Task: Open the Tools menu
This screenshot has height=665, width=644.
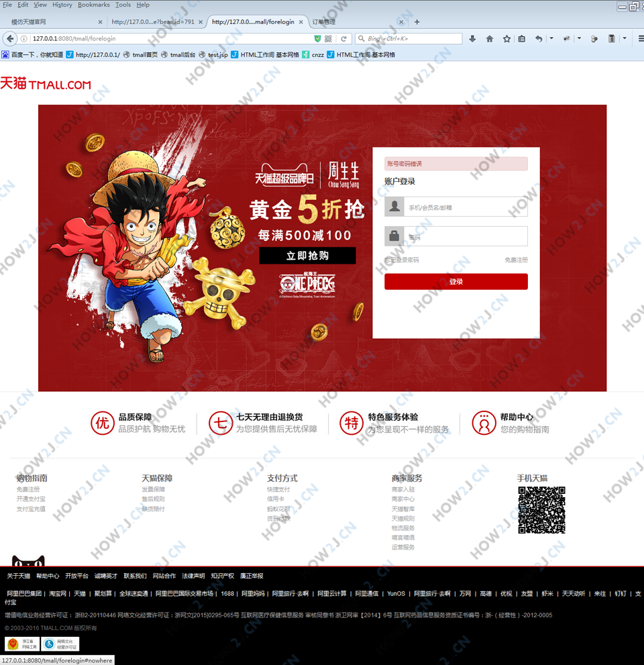Action: pos(123,5)
